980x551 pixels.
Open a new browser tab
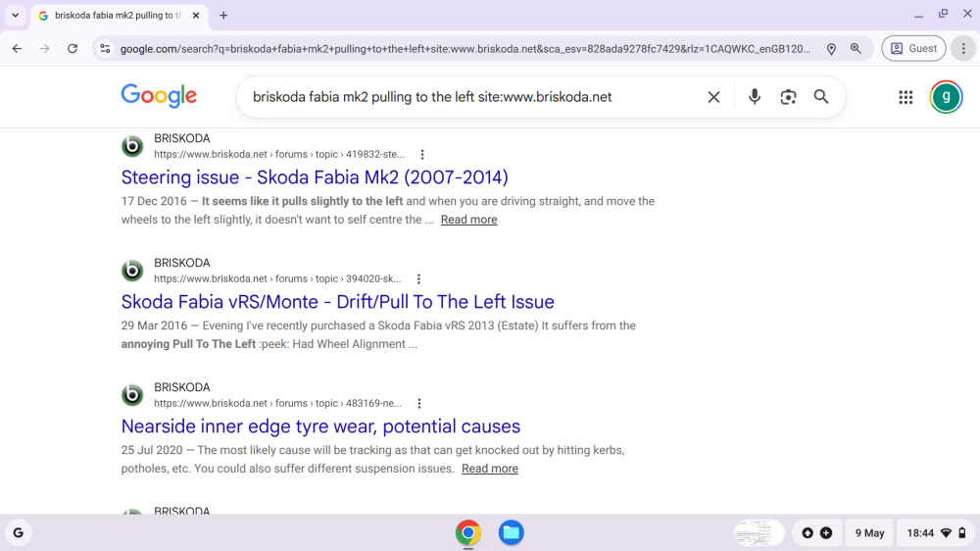coord(223,15)
